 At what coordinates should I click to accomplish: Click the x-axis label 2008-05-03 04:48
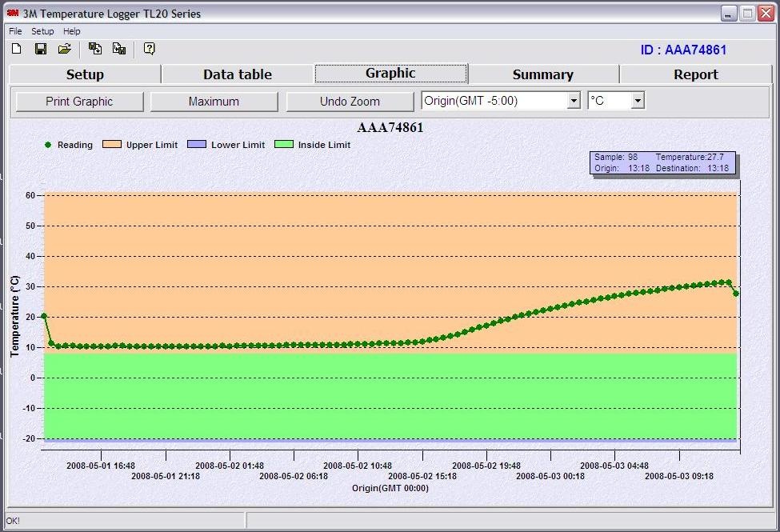(x=614, y=466)
